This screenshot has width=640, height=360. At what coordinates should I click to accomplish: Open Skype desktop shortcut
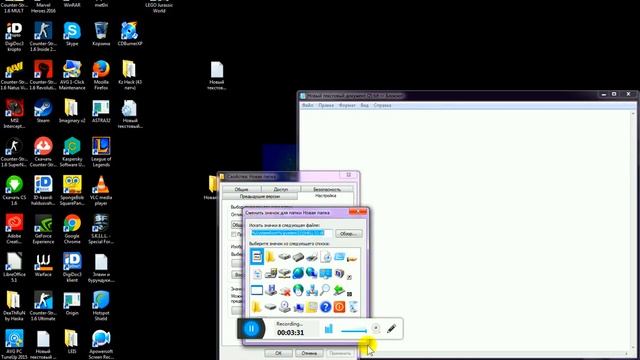[x=72, y=34]
